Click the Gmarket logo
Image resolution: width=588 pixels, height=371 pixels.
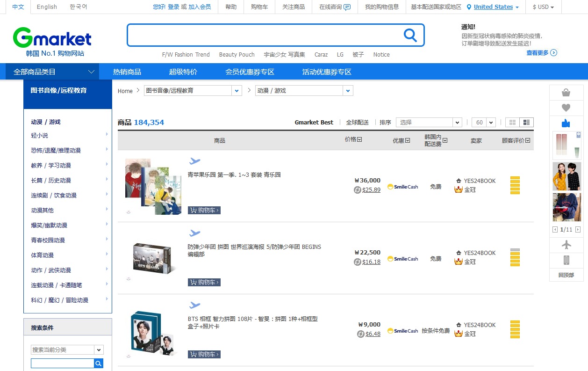(x=52, y=38)
